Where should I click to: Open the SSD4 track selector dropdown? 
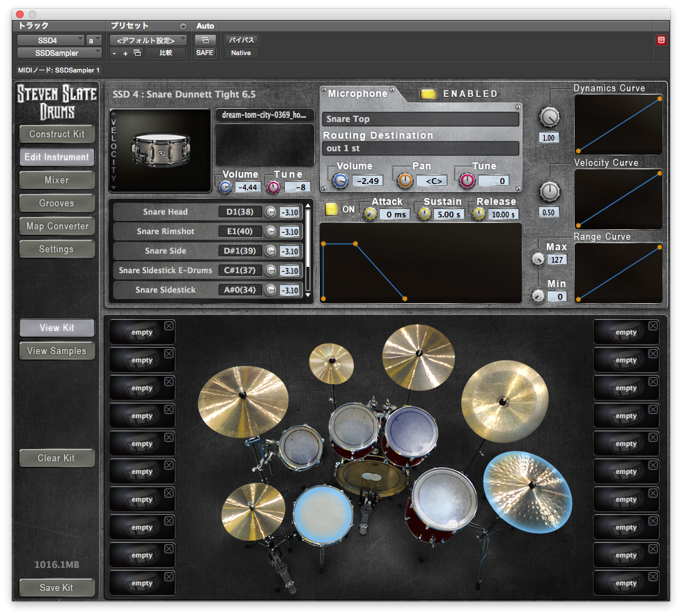click(50, 40)
